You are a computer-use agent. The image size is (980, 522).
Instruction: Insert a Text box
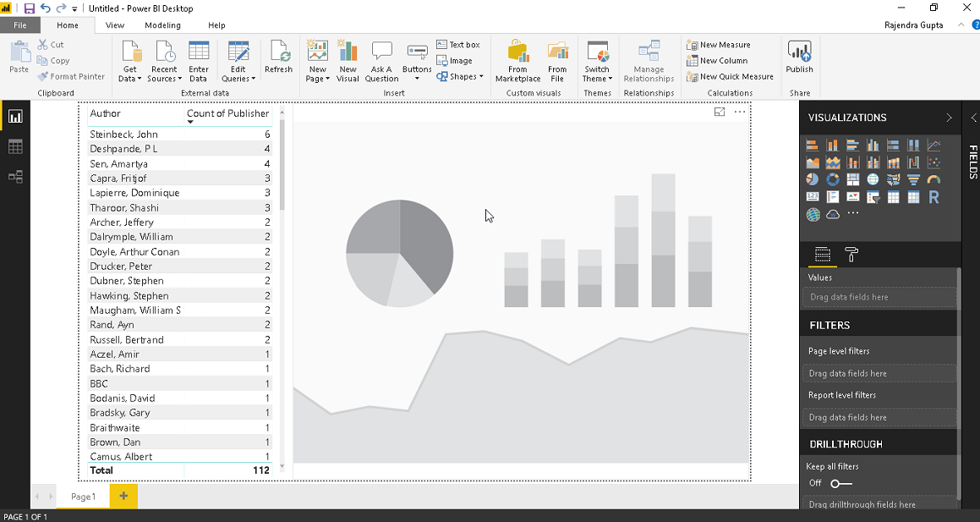click(x=458, y=44)
